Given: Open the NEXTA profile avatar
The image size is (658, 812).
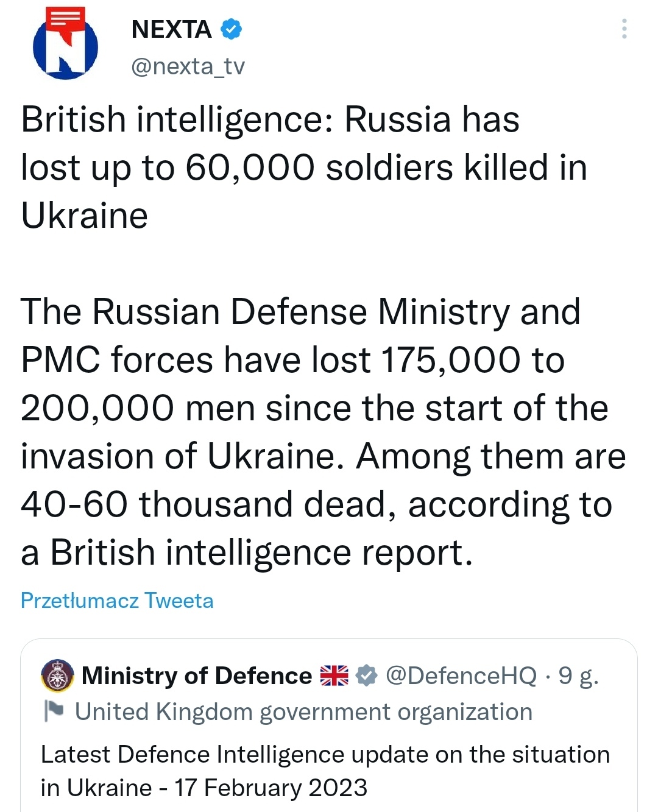Looking at the screenshot, I should [x=65, y=45].
